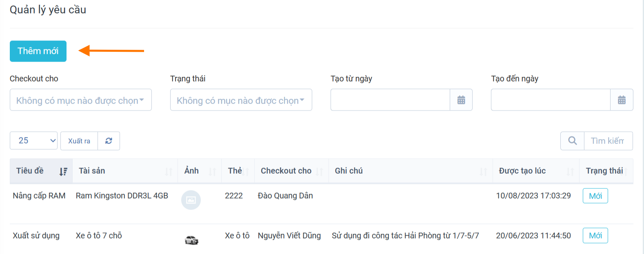Viewport: 644px width, 254px height.
Task: Click the Xuất ra export button
Action: (79, 141)
